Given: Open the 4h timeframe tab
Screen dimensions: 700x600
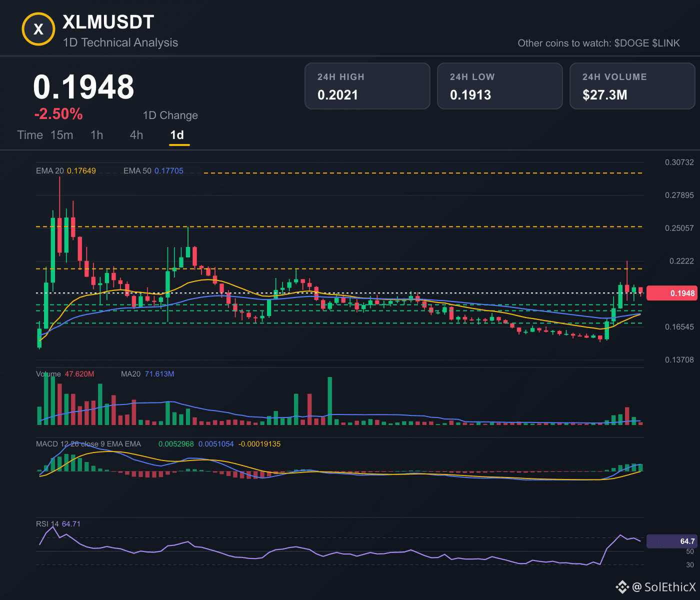Looking at the screenshot, I should 136,135.
